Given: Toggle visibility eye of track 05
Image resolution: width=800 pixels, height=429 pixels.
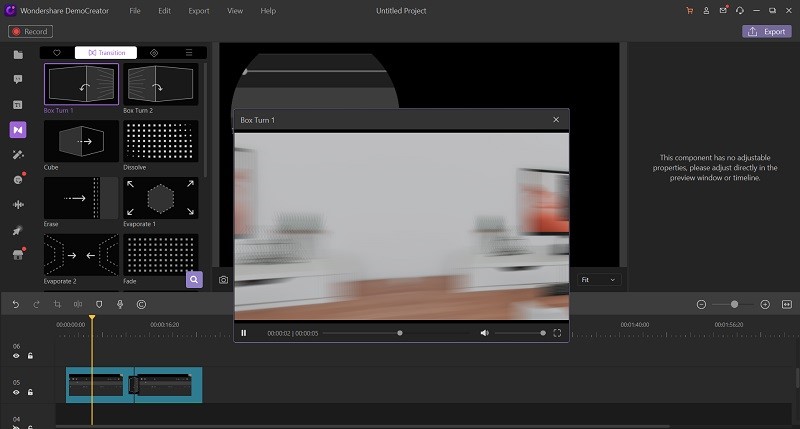Looking at the screenshot, I should 16,392.
